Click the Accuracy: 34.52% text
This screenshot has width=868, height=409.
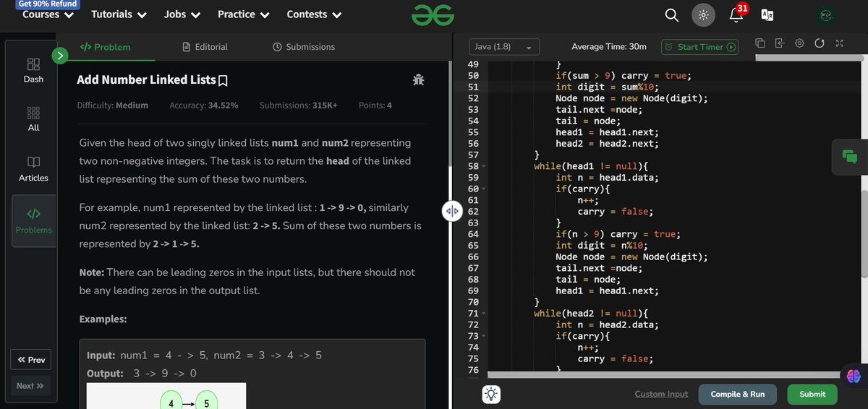[x=204, y=106]
